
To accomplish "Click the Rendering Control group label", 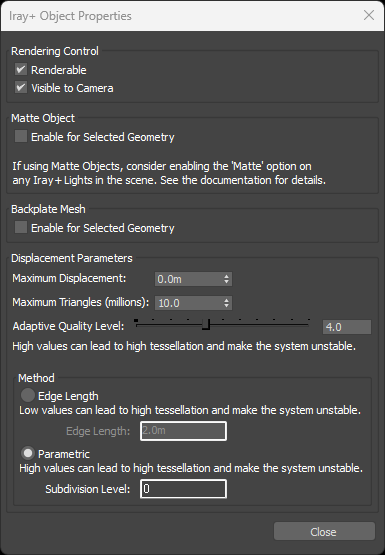I will pyautogui.click(x=55, y=51).
